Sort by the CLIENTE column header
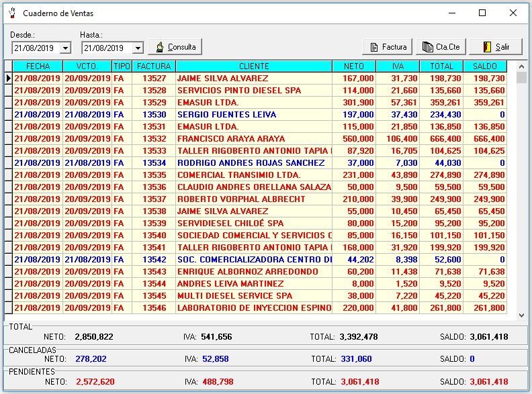Screen dimensions: 532x394 [x=254, y=66]
